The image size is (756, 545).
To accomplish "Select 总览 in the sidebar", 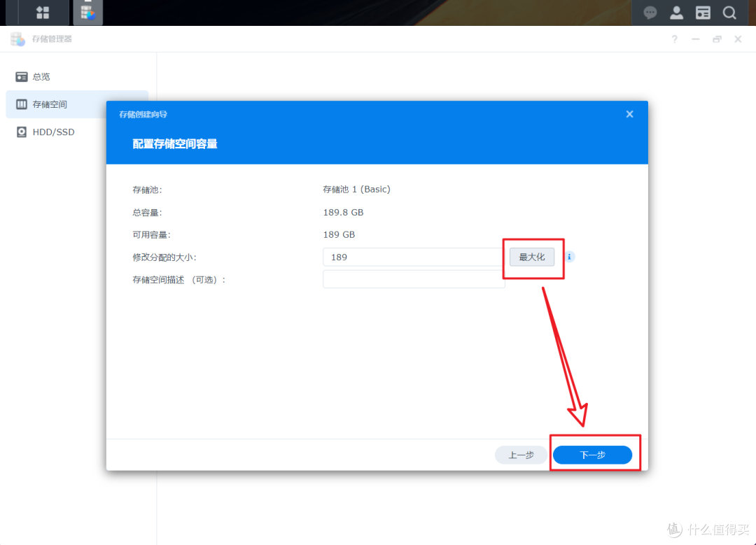I will pos(41,76).
